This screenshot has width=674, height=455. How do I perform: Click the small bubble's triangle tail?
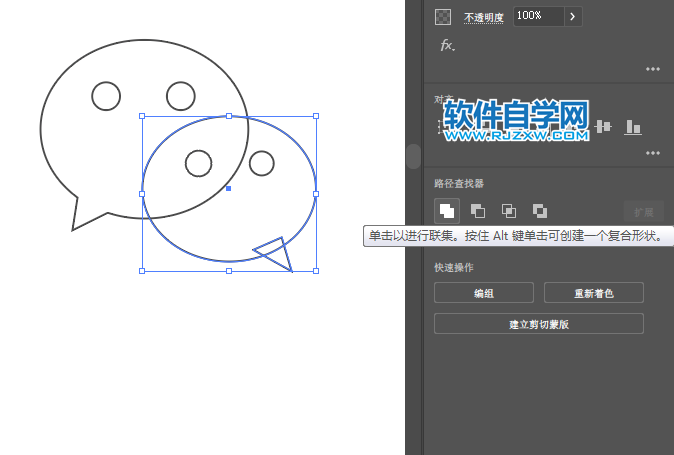[x=275, y=253]
